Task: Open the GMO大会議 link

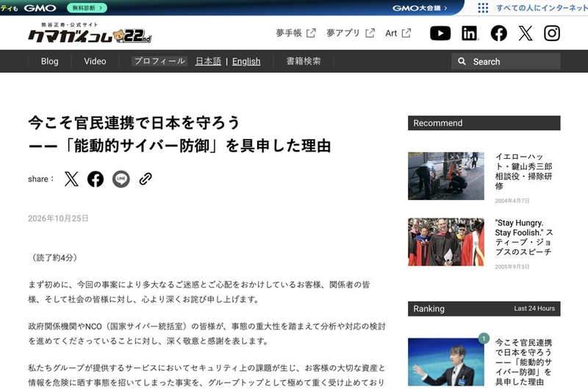Action: pos(420,8)
